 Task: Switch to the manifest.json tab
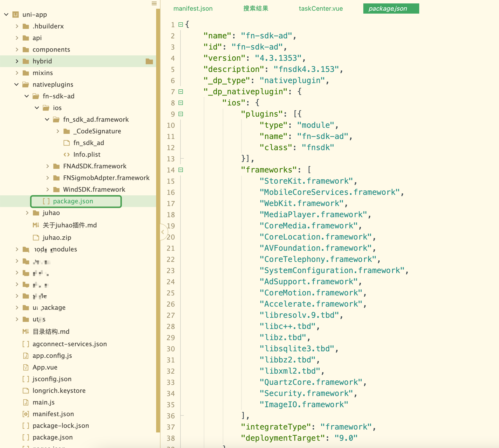(193, 9)
